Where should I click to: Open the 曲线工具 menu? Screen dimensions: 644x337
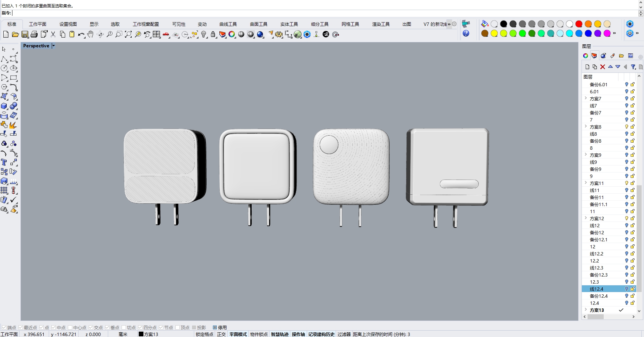click(228, 24)
